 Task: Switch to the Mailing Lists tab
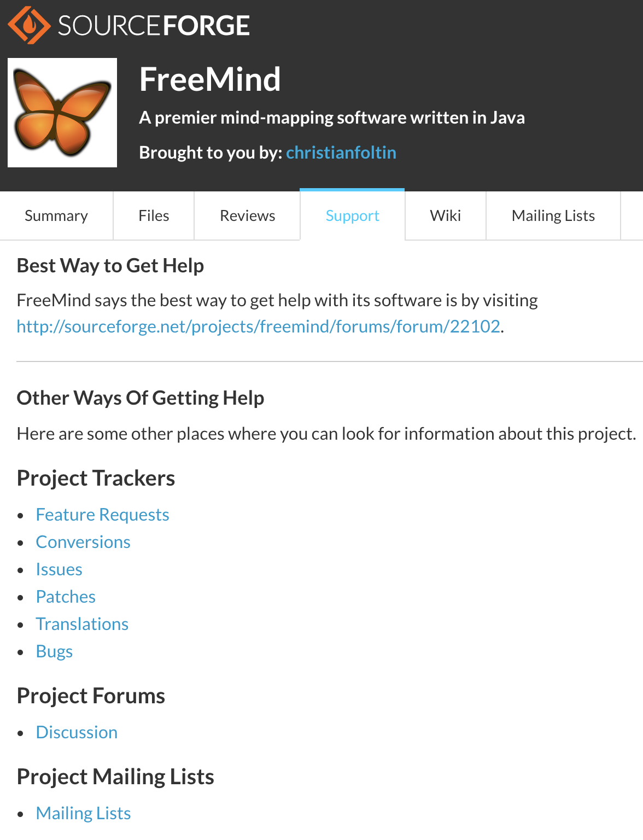(553, 215)
